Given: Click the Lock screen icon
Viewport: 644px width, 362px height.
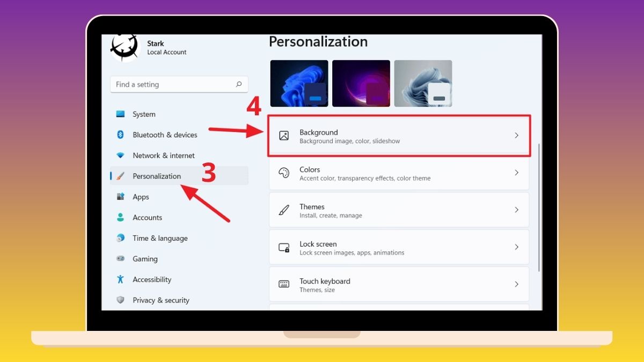Looking at the screenshot, I should pos(284,247).
